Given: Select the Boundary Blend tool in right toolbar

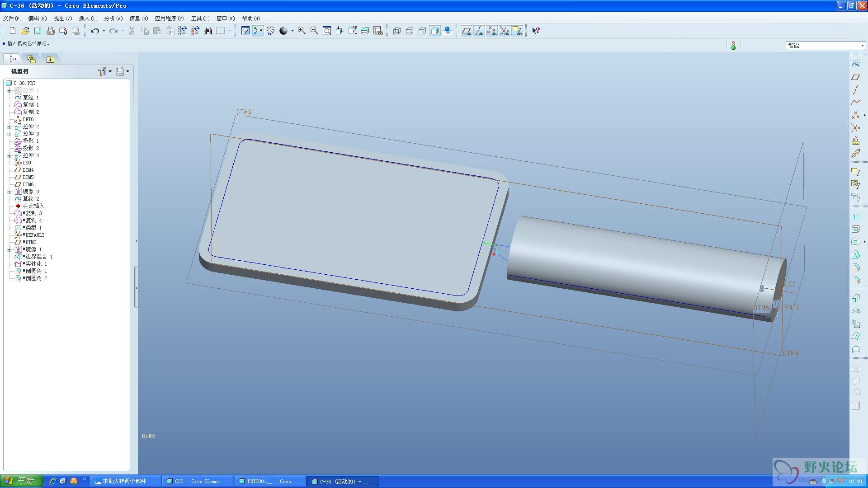Looking at the screenshot, I should click(855, 336).
